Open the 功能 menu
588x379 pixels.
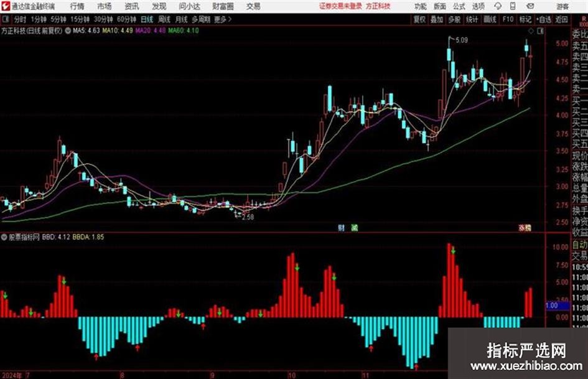pyautogui.click(x=421, y=6)
